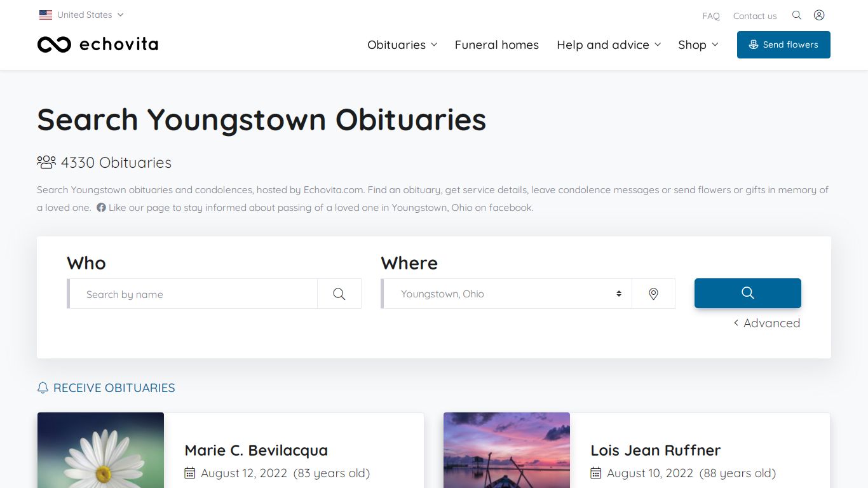Expand the United States country selector

click(x=81, y=15)
